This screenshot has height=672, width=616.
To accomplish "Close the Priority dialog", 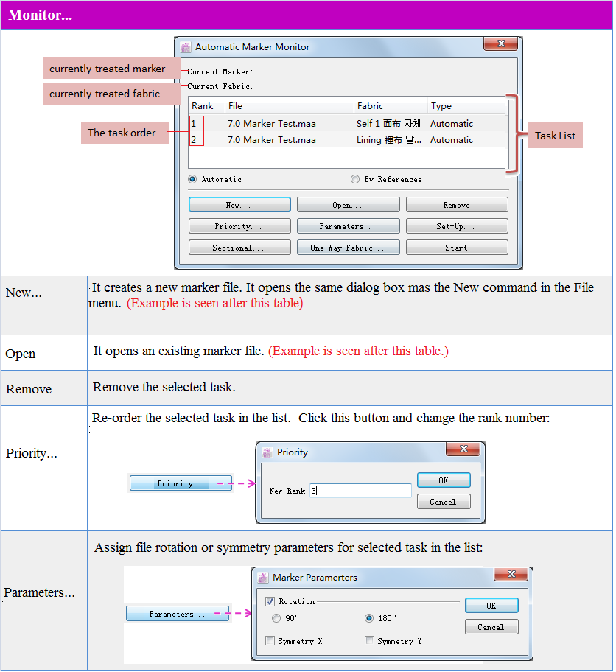I will click(x=463, y=449).
